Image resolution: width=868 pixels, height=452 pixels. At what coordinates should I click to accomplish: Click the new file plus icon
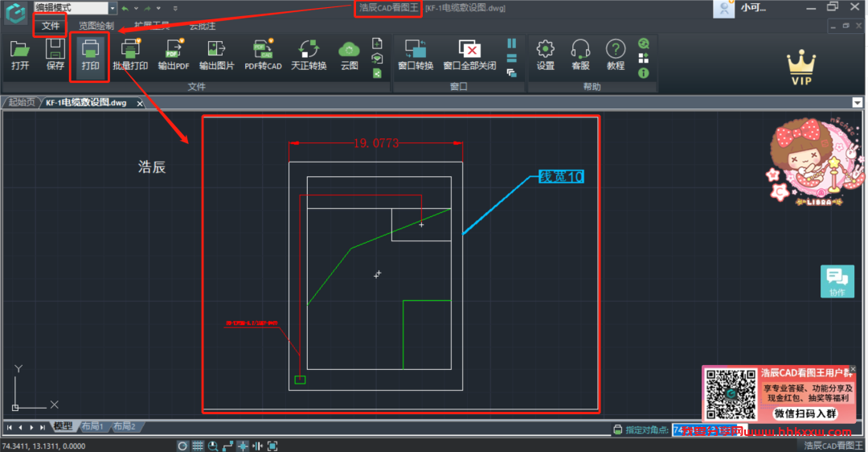click(377, 43)
